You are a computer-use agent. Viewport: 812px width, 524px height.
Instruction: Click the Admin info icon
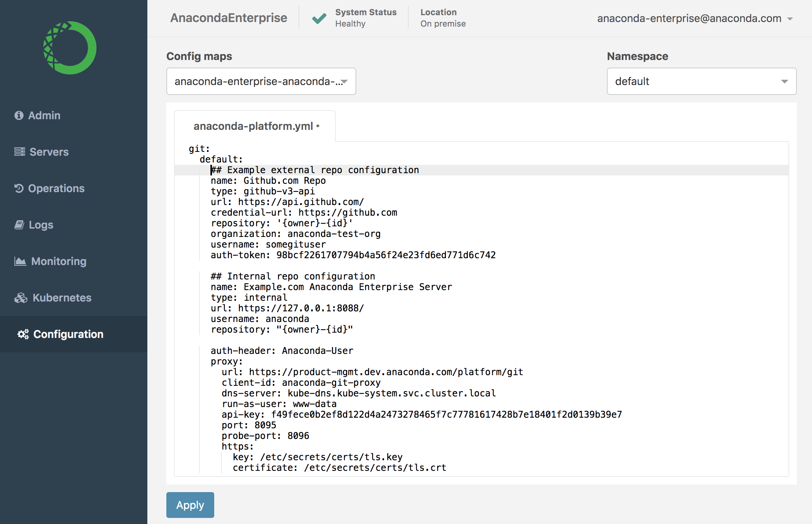[x=19, y=115]
